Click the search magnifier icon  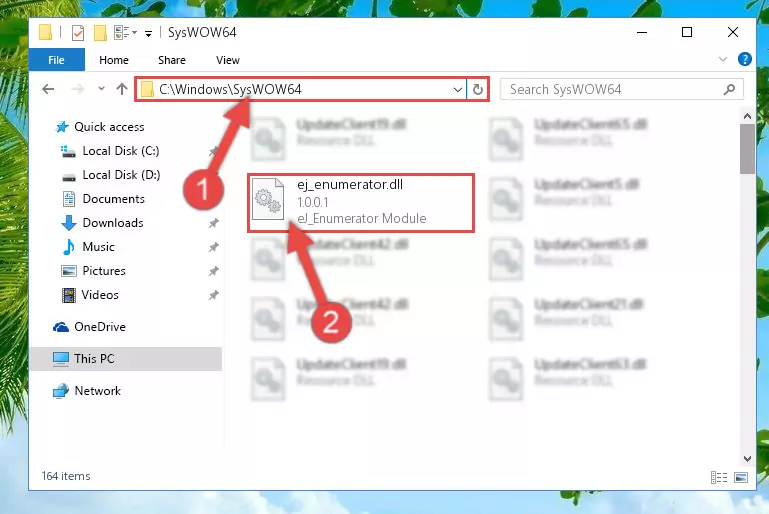tap(729, 89)
